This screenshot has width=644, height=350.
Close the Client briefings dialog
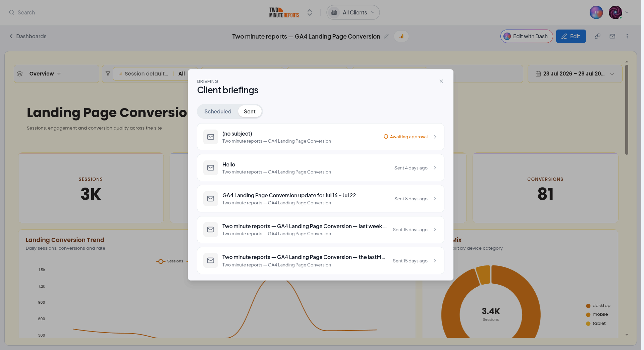tap(441, 81)
